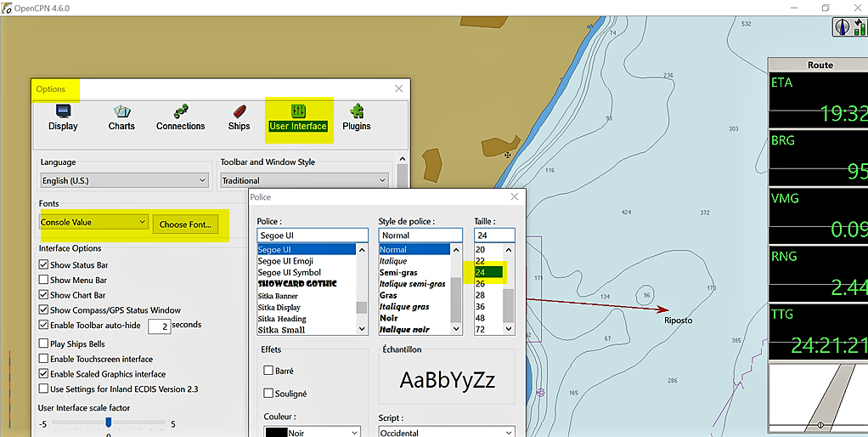Screen dimensions: 868x437
Task: Click the Taille size input field
Action: (x=494, y=235)
